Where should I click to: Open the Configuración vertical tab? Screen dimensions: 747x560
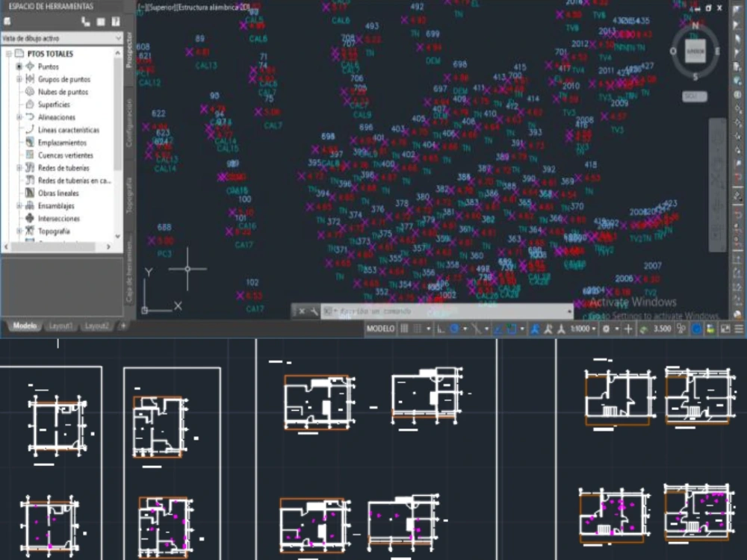click(x=129, y=123)
